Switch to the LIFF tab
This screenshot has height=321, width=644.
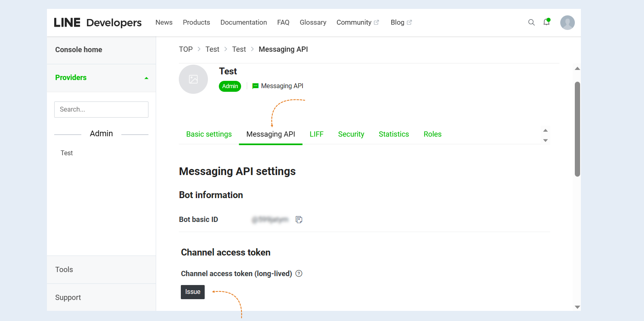click(316, 134)
